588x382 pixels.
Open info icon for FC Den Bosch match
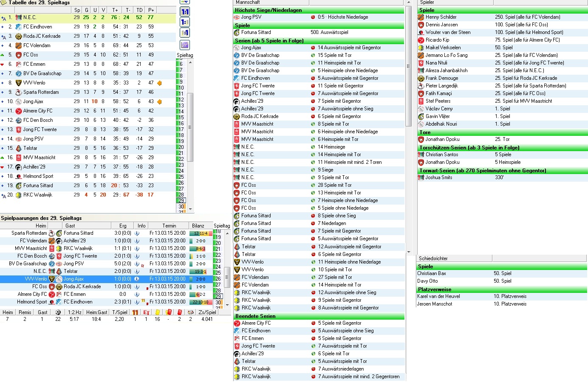[x=137, y=256]
